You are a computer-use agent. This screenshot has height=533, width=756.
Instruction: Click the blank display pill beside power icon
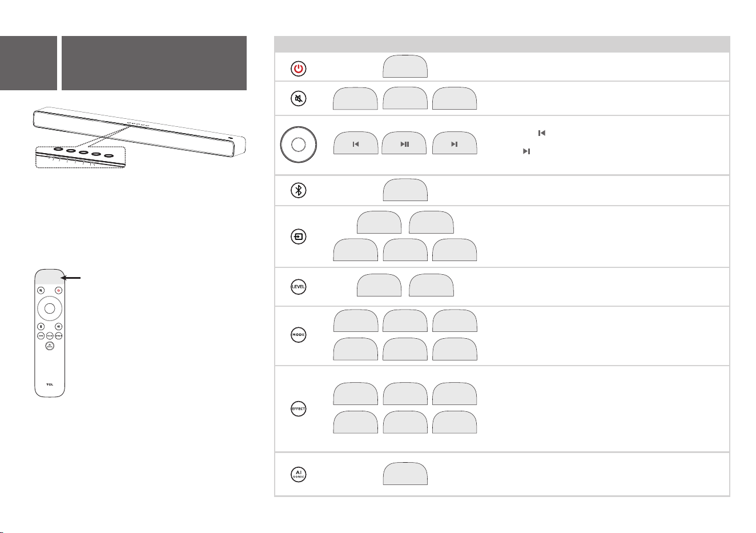pyautogui.click(x=405, y=66)
